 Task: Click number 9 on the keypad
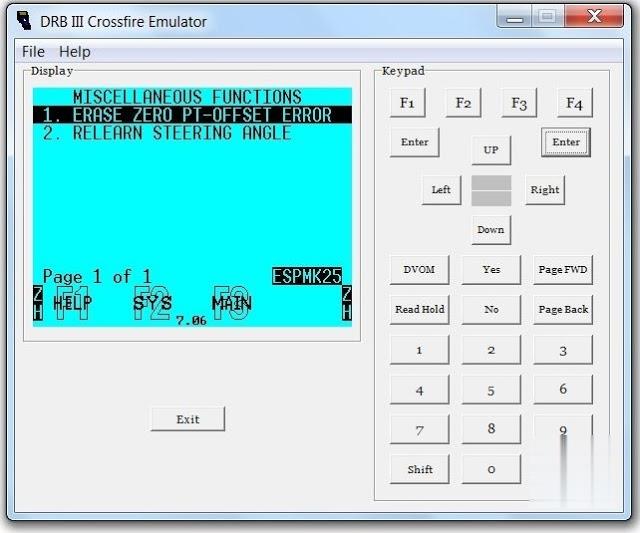point(563,429)
